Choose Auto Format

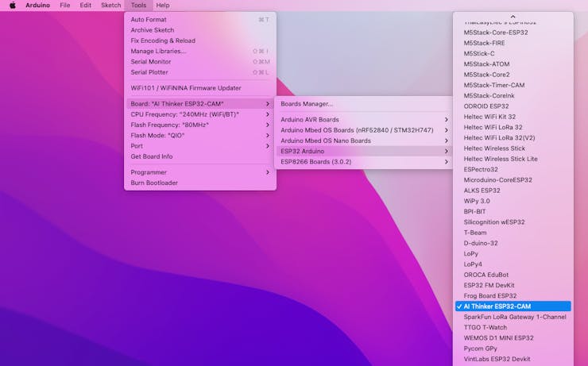[200, 20]
